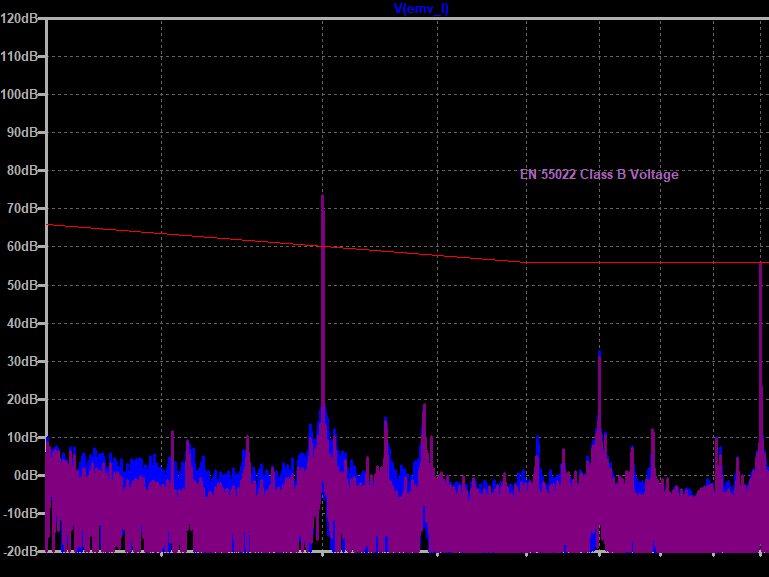Click the 0dB axis label
Image resolution: width=769 pixels, height=577 pixels.
[x=26, y=476]
